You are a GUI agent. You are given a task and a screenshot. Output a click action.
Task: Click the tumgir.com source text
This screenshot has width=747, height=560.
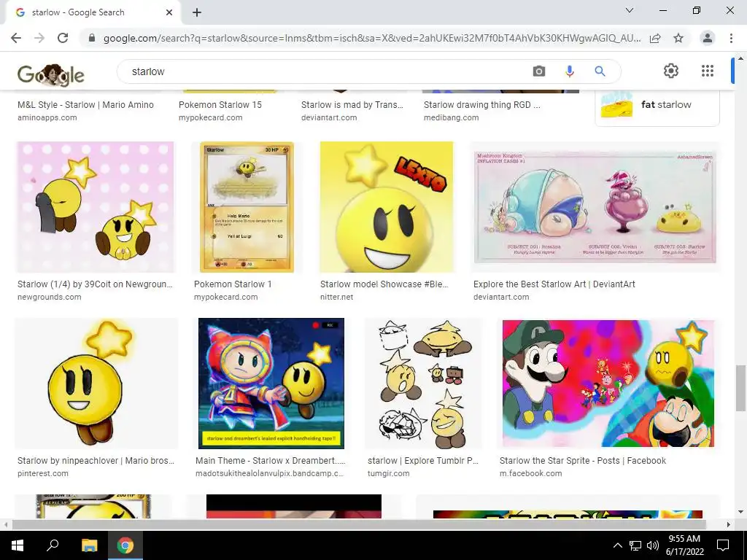pos(388,473)
